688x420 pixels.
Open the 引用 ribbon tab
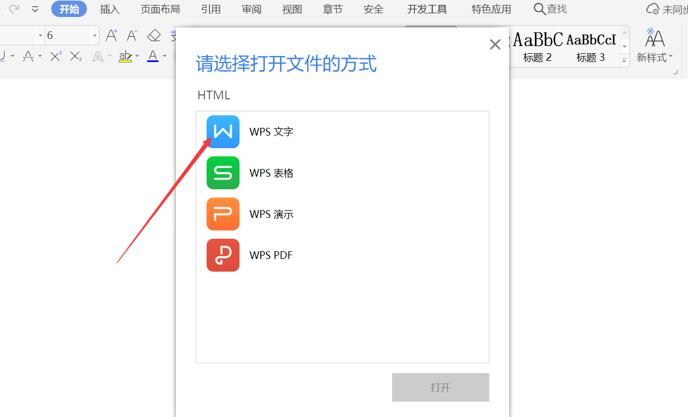pos(211,9)
